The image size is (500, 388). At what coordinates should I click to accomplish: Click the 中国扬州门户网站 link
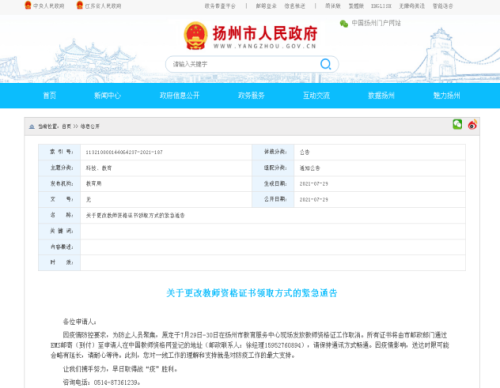(x=376, y=23)
